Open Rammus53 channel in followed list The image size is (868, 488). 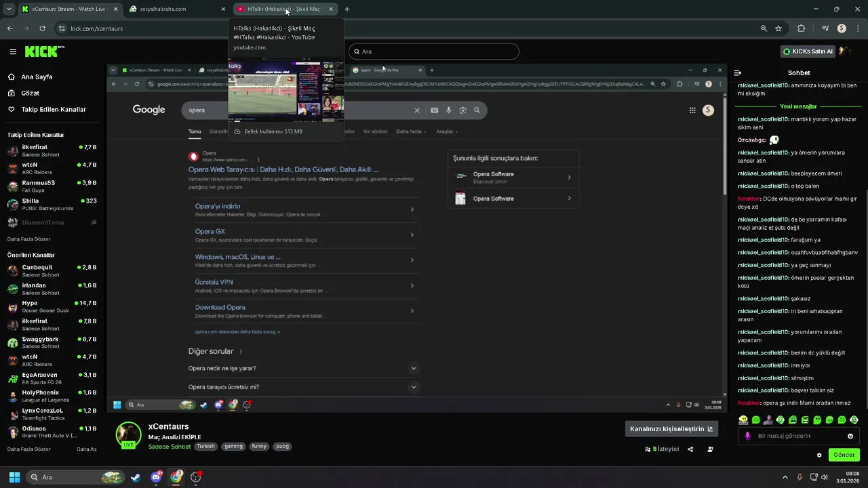[52, 186]
